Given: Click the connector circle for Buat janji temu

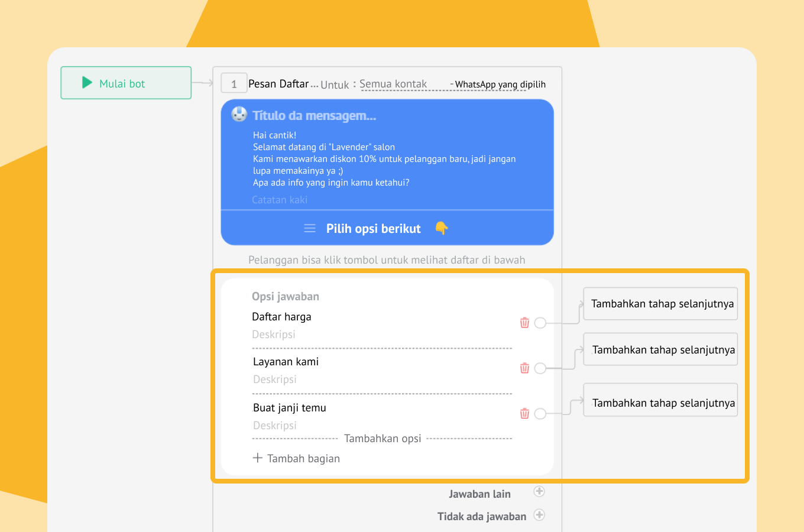Looking at the screenshot, I should tap(540, 414).
